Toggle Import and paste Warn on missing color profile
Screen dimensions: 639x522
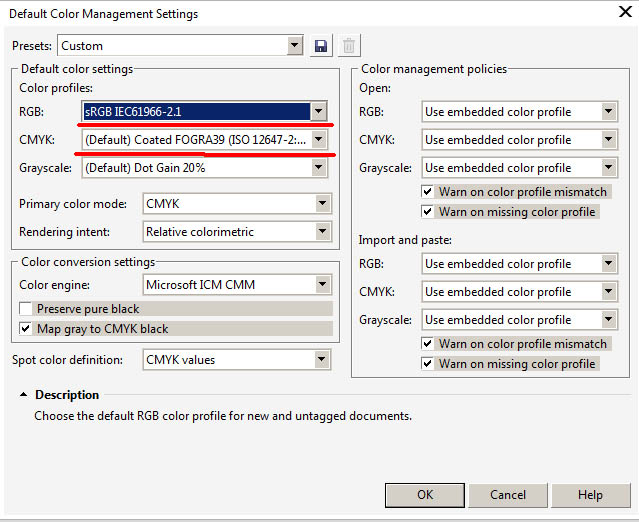[427, 363]
